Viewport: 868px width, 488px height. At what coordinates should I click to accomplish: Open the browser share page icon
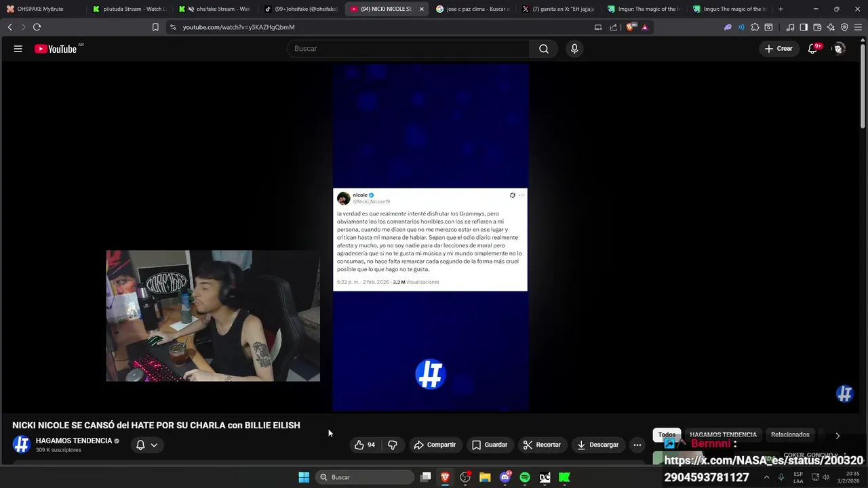click(x=614, y=27)
